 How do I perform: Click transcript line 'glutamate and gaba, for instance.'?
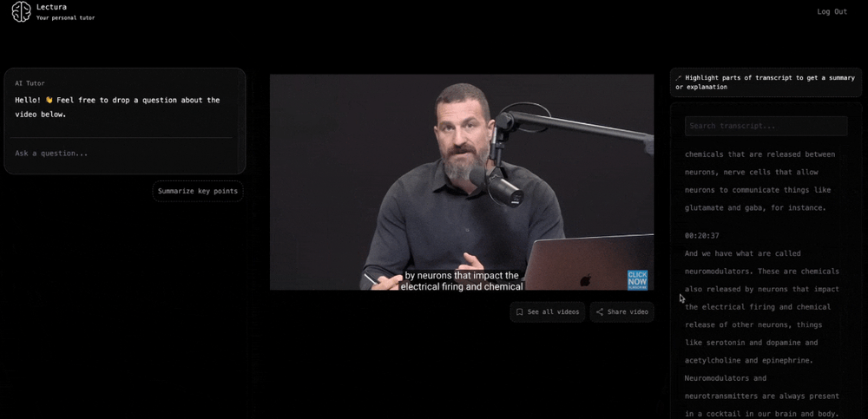coord(756,208)
